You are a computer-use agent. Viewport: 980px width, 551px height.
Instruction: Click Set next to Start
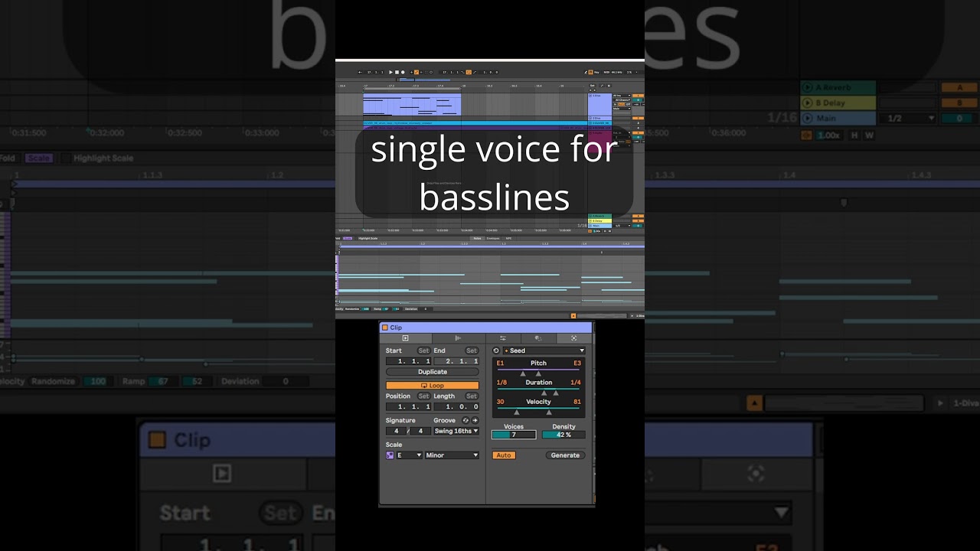[x=423, y=350]
